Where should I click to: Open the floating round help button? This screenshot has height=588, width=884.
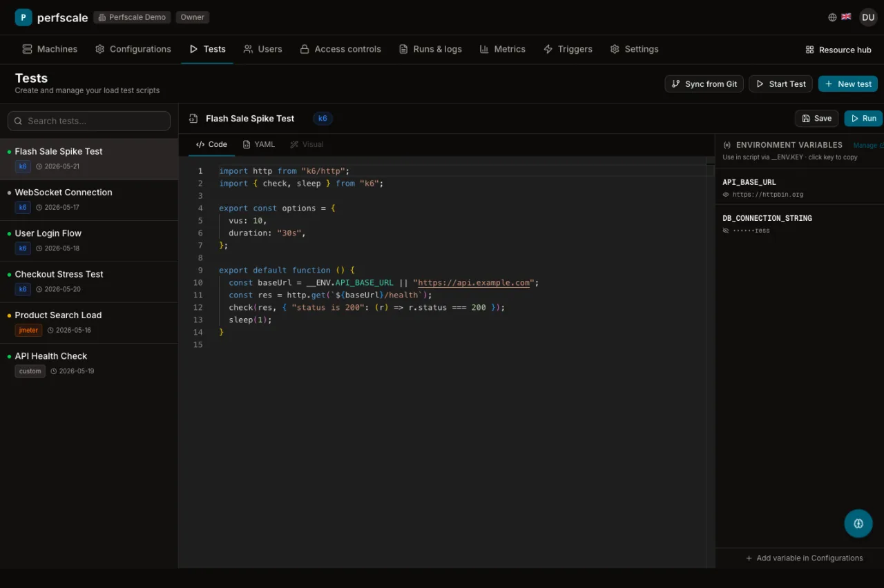[858, 524]
